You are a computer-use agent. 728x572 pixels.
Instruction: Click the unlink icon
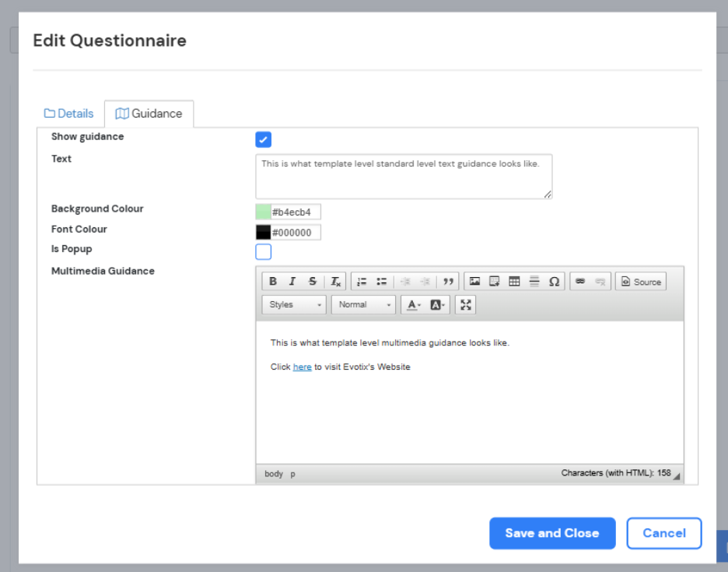600,281
